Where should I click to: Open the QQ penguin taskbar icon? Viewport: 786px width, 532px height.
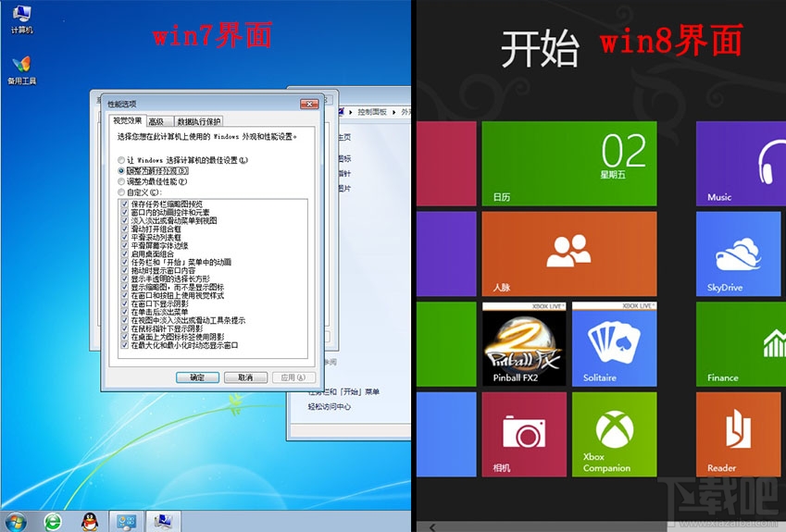(90, 522)
